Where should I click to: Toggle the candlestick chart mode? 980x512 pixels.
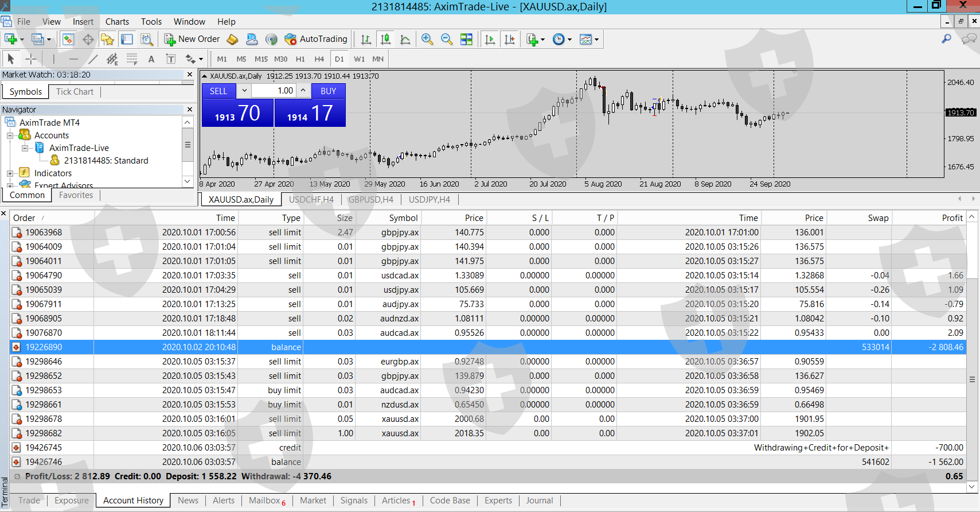point(385,39)
